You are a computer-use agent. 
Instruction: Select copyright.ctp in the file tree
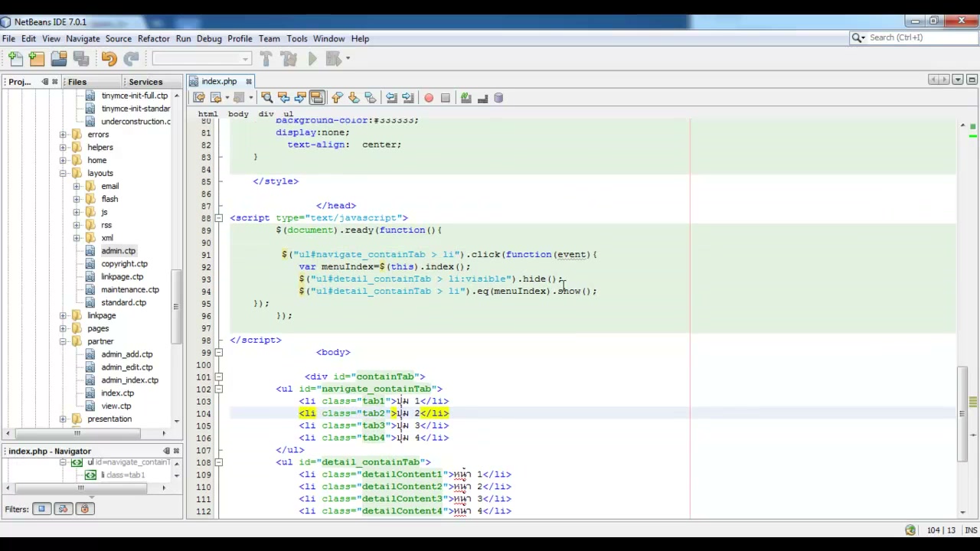124,264
